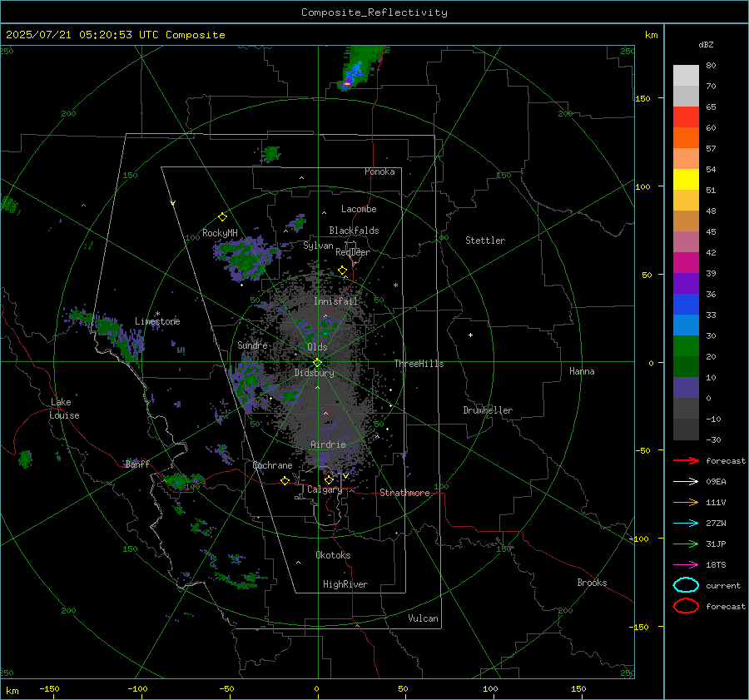Image resolution: width=749 pixels, height=700 pixels.
Task: Click the Drumheller city label
Action: tap(488, 410)
